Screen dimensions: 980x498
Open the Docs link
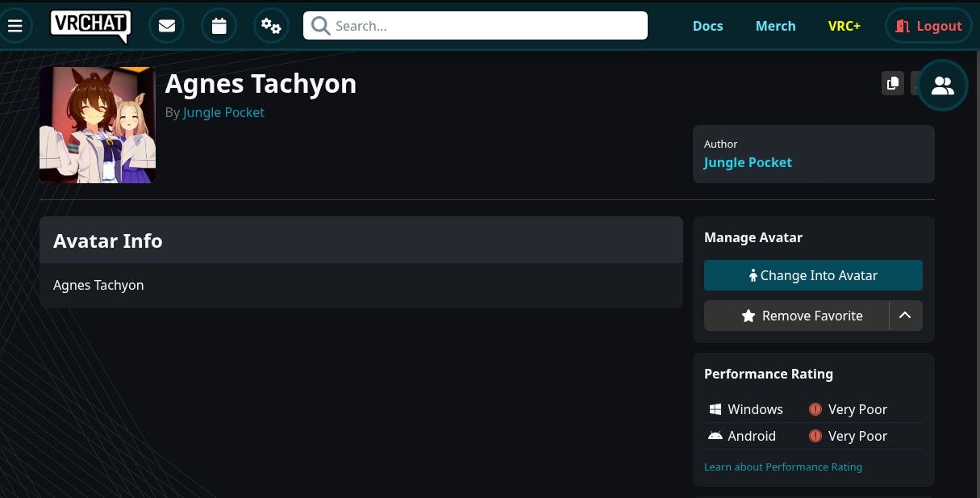pyautogui.click(x=708, y=26)
